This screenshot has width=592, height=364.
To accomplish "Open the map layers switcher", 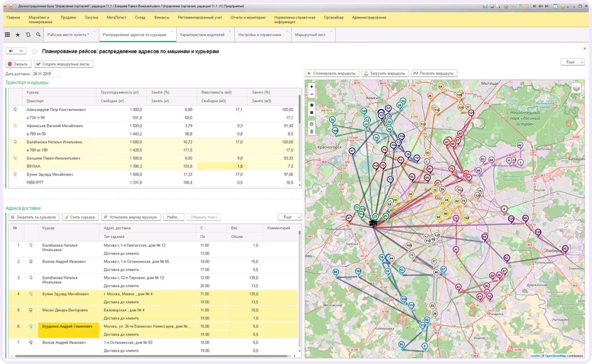I will [x=576, y=88].
